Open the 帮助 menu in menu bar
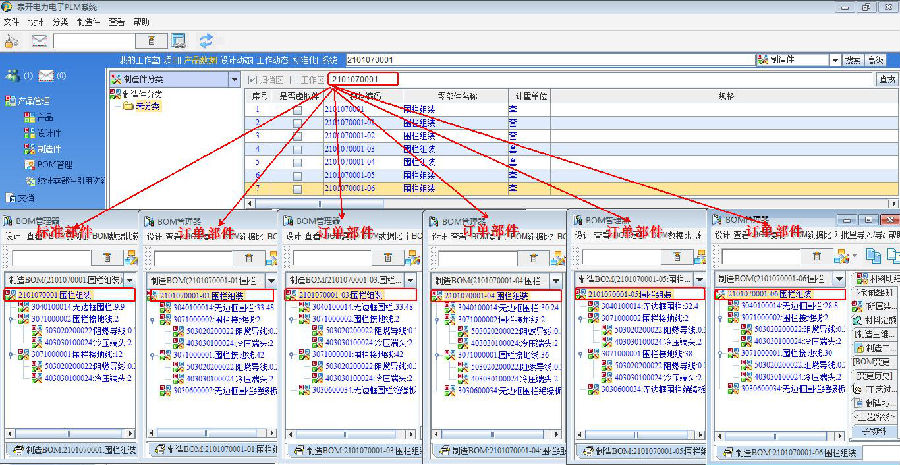This screenshot has width=900, height=465. (142, 21)
